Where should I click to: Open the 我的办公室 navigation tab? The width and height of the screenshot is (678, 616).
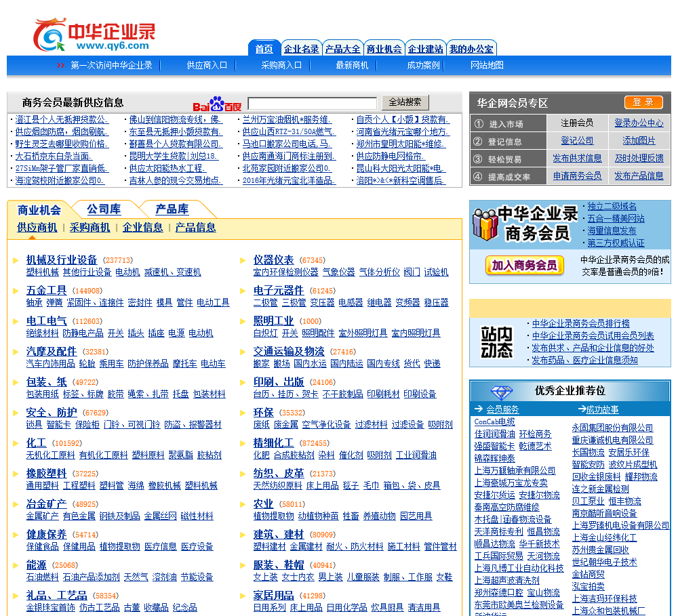471,49
